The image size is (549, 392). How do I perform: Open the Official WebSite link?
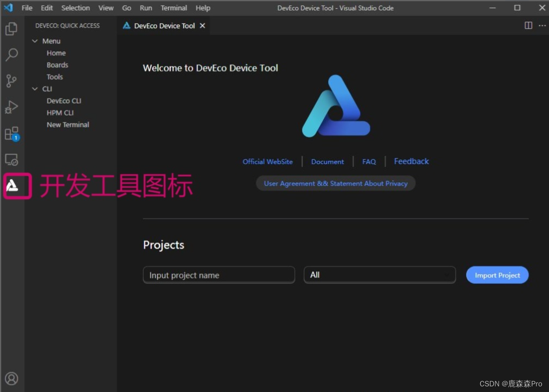click(x=268, y=162)
